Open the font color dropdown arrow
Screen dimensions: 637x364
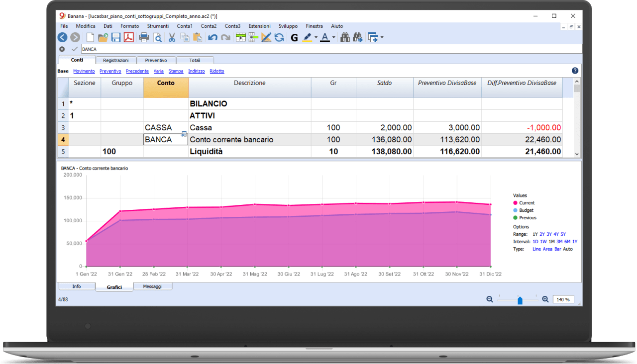tap(333, 38)
